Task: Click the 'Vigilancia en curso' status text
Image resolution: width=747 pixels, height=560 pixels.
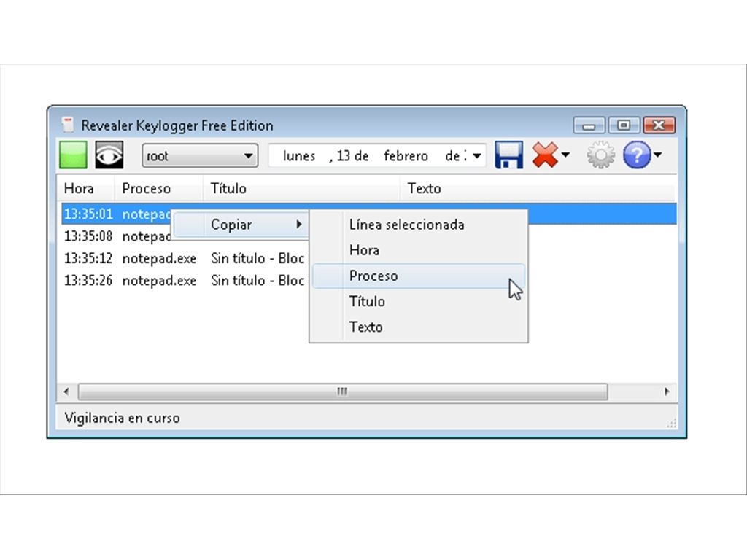Action: (122, 418)
